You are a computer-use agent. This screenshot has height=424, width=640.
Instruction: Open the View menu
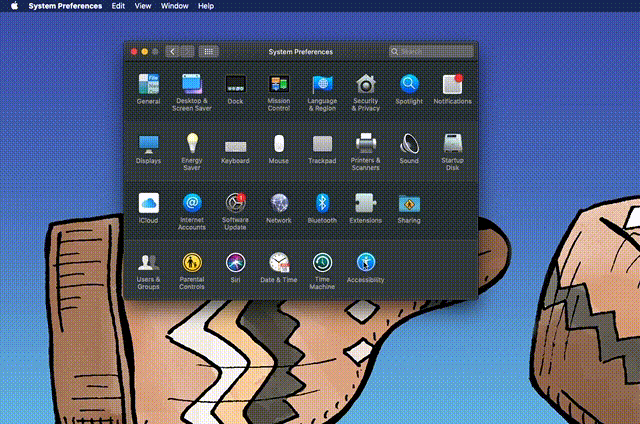(143, 6)
